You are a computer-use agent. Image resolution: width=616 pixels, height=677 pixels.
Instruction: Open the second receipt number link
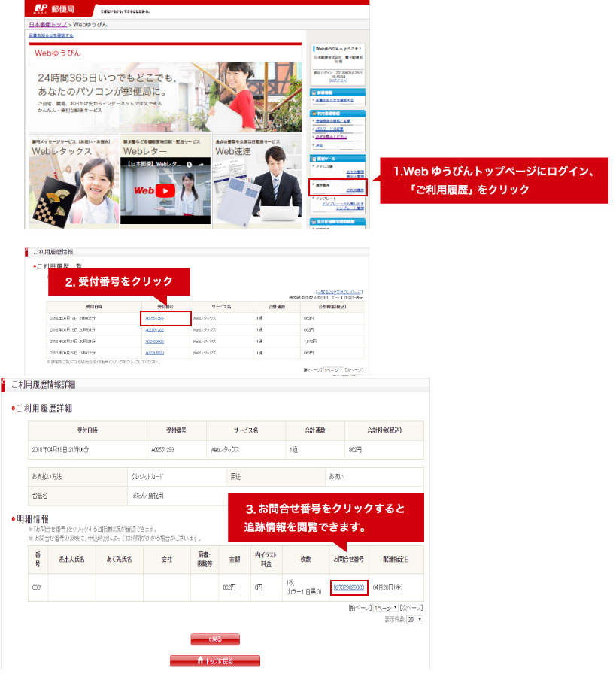pyautogui.click(x=154, y=330)
